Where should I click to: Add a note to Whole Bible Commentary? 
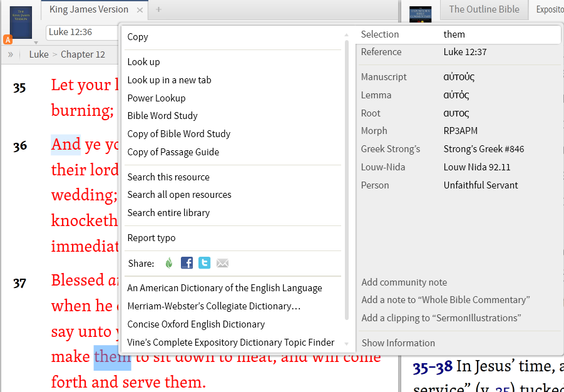pyautogui.click(x=446, y=300)
